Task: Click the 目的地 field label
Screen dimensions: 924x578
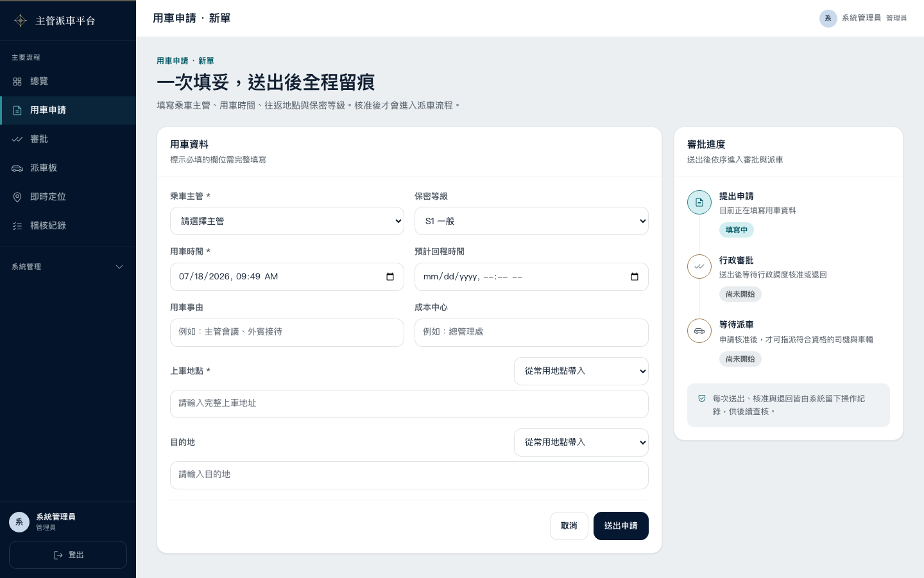Action: pyautogui.click(x=182, y=442)
